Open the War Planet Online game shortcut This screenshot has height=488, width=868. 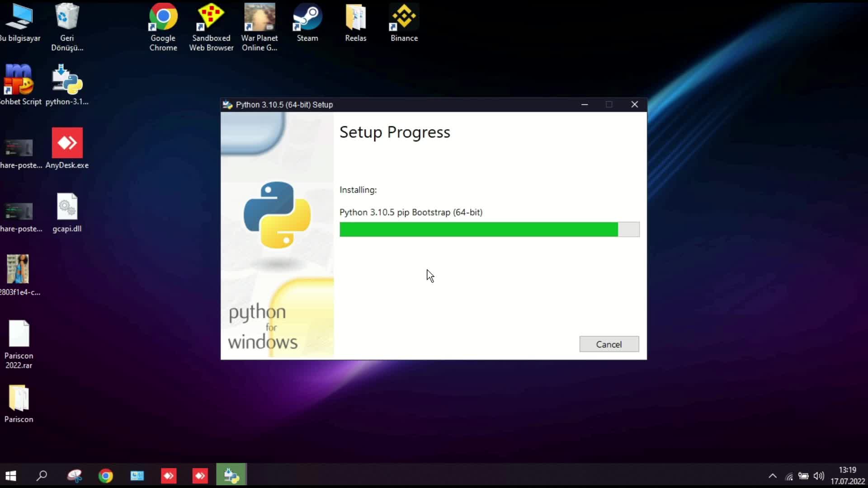259,18
